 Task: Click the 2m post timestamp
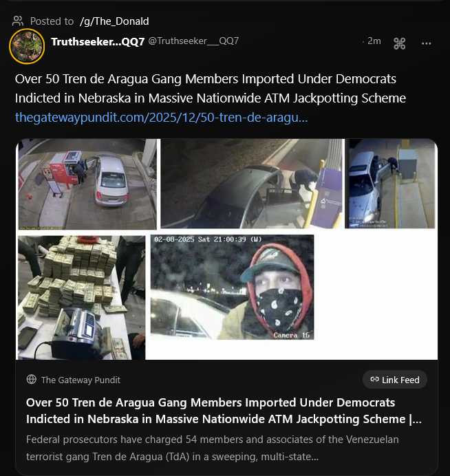click(374, 41)
